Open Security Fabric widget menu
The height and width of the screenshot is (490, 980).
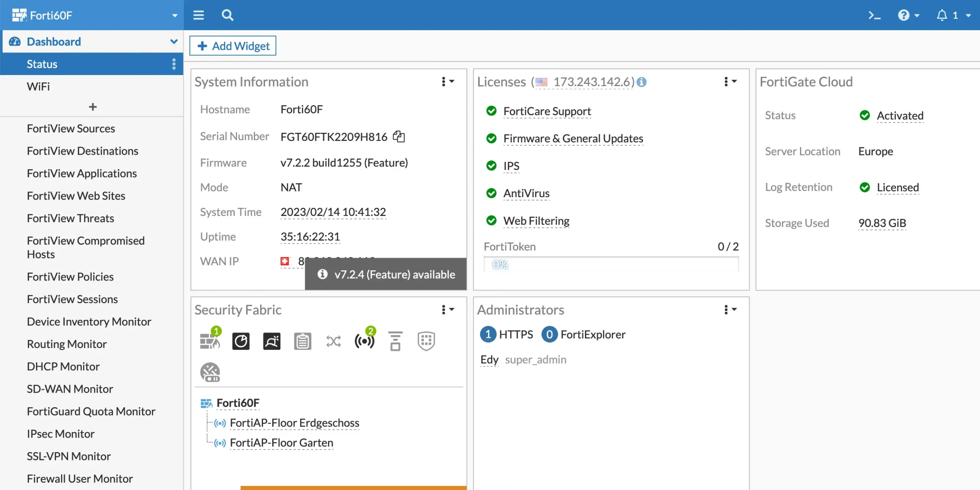tap(448, 309)
